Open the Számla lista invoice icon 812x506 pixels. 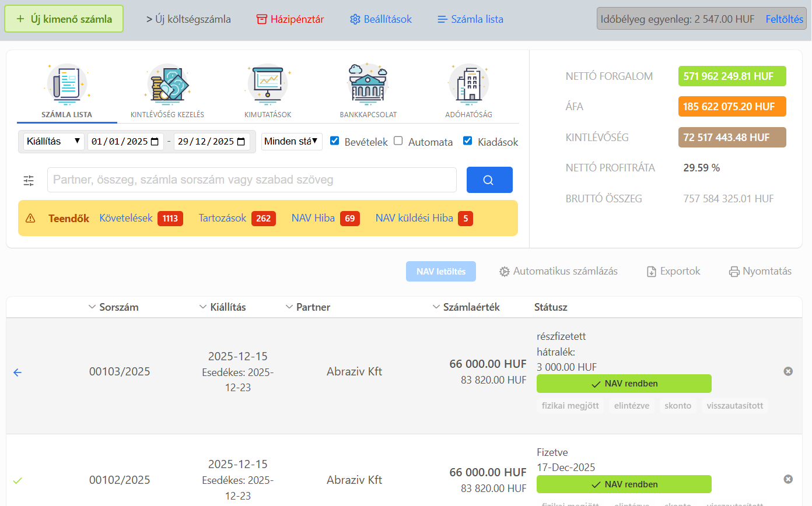(x=66, y=85)
